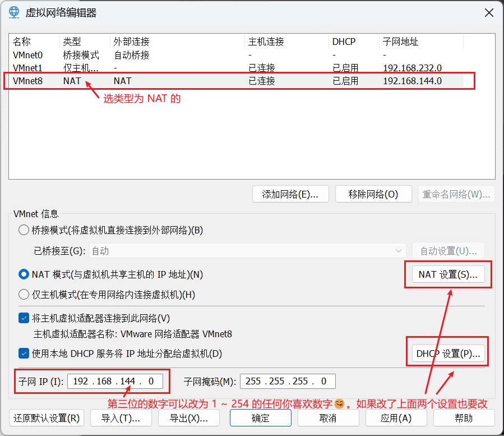504x436 pixels.
Task: Click 自动设置(U)... button
Action: point(448,251)
